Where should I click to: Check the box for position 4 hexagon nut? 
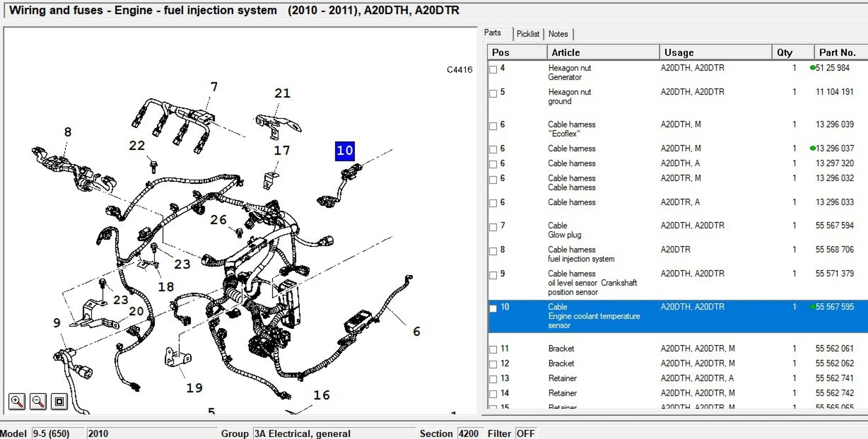[493, 69]
